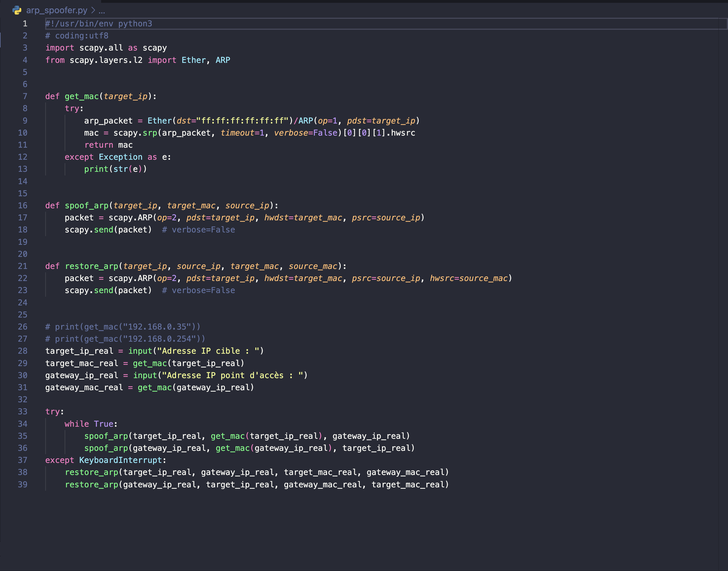The height and width of the screenshot is (571, 728).
Task: Click "Adresse IP point d'accès : " string
Action: [x=232, y=375]
